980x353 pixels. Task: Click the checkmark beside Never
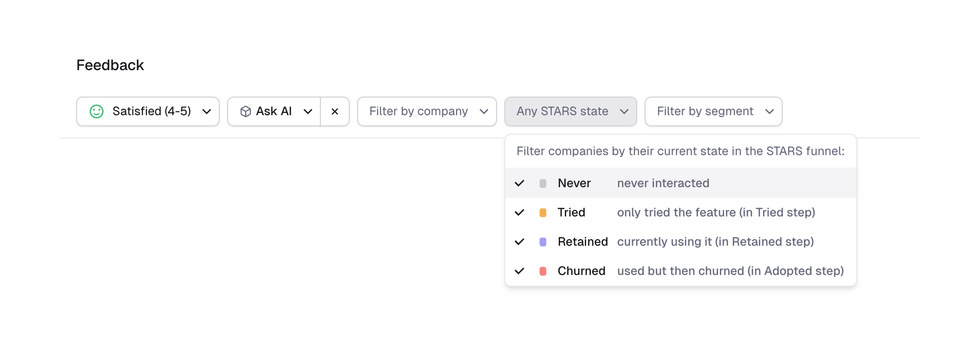[x=520, y=183]
